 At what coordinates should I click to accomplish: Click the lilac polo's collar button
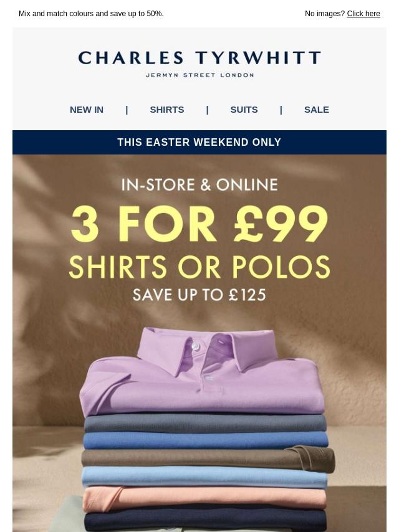pyautogui.click(x=195, y=346)
